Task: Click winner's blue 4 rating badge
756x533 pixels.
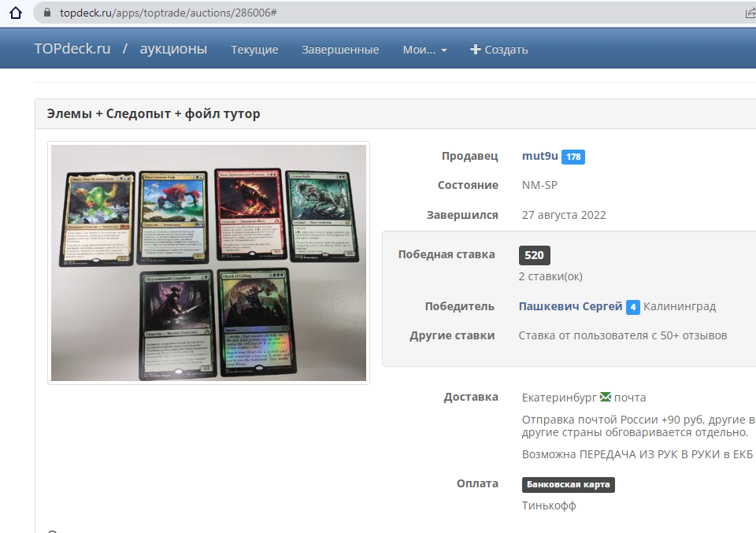Action: tap(633, 307)
